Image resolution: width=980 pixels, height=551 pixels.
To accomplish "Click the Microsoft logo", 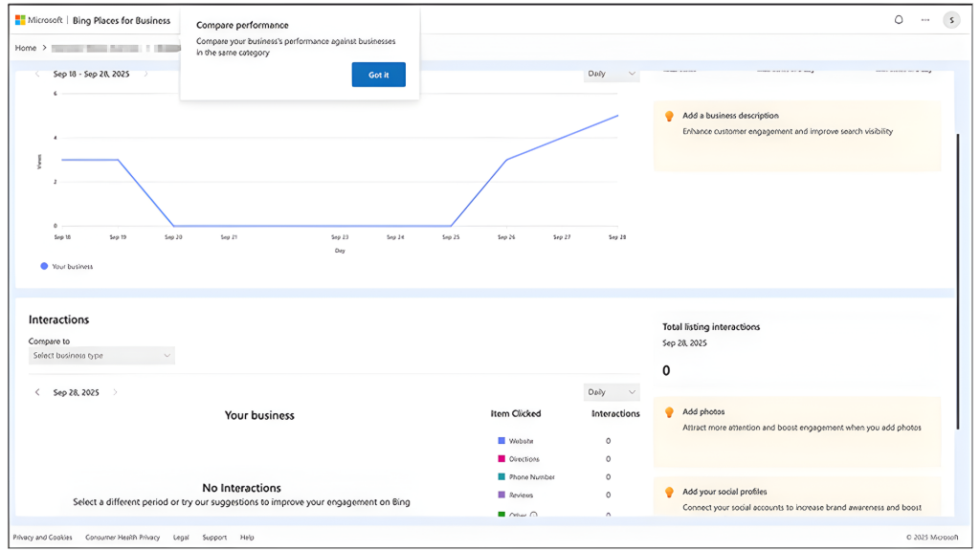I will (21, 20).
